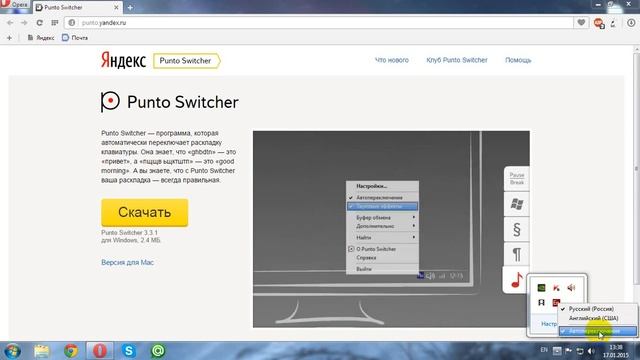Open the Помощь link
Screen dimensions: 640x360
pos(518,60)
